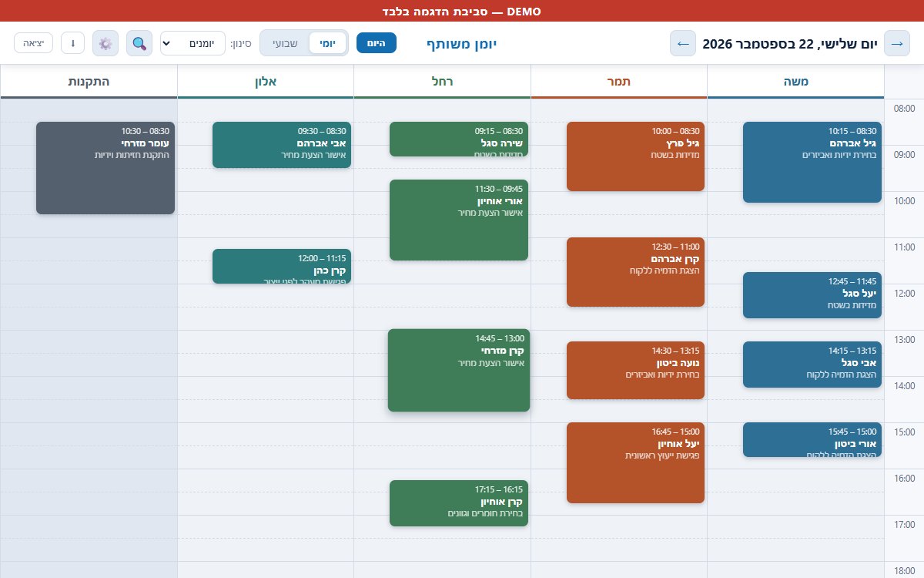Open אבי אברהם appointment in אלון column
Screen dimensions: 924x578
(282, 145)
